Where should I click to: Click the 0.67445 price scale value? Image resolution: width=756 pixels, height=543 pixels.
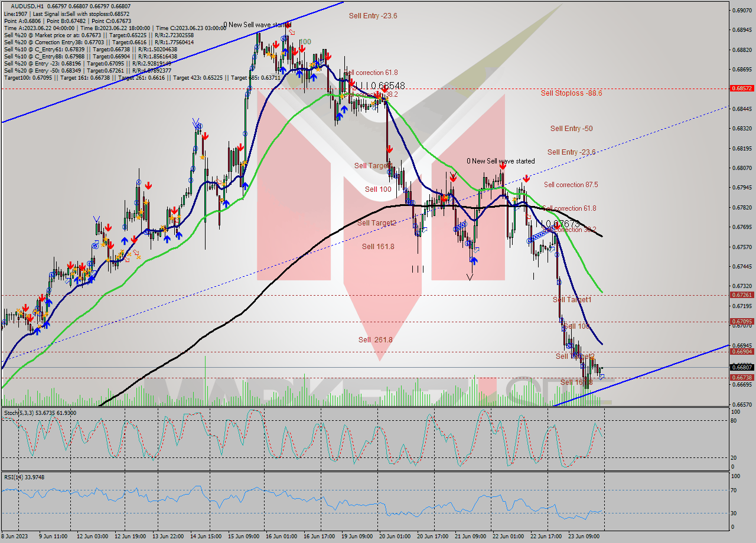coord(742,267)
